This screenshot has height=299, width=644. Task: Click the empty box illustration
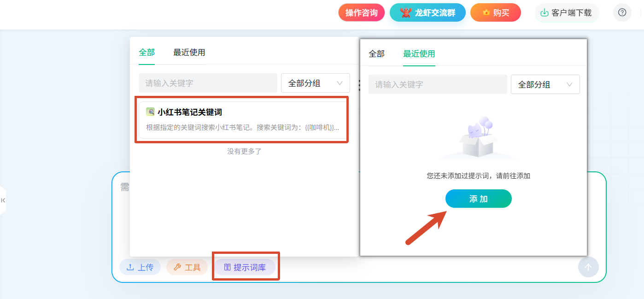(x=478, y=137)
